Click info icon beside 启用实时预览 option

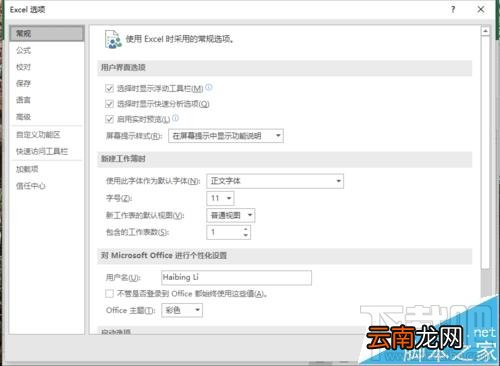coord(175,118)
